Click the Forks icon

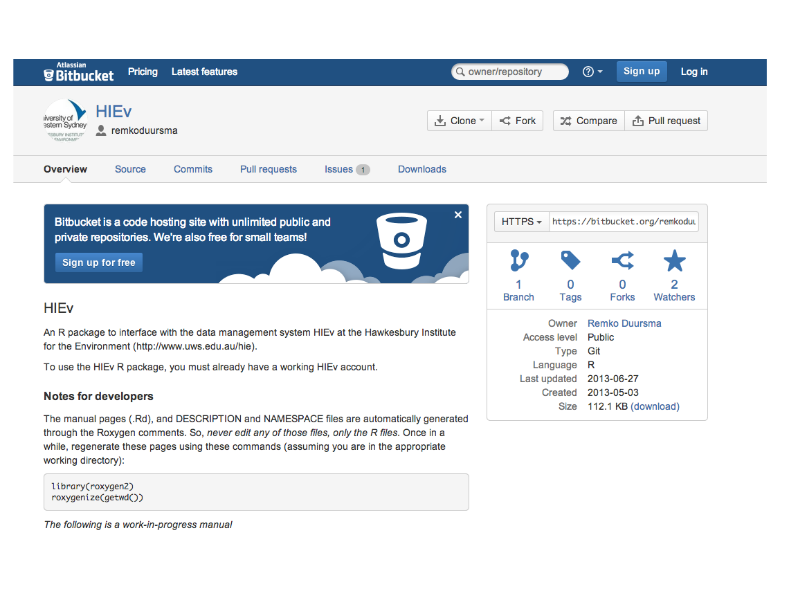tap(623, 260)
